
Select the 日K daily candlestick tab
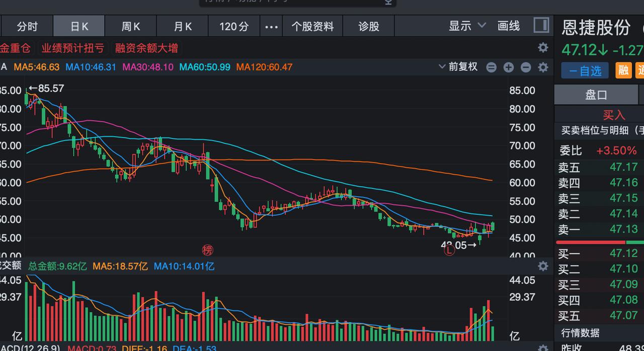point(79,26)
